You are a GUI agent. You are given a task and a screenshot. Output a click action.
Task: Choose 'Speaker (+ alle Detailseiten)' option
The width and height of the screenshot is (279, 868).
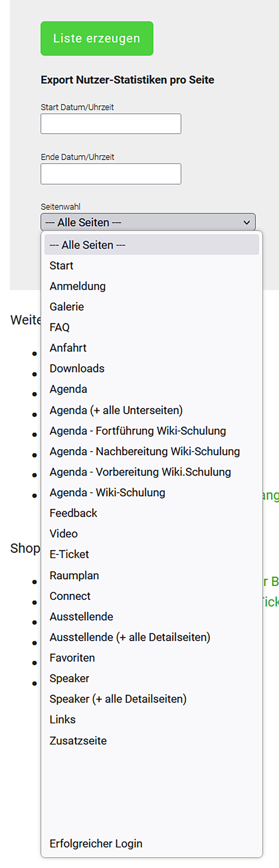pyautogui.click(x=118, y=699)
